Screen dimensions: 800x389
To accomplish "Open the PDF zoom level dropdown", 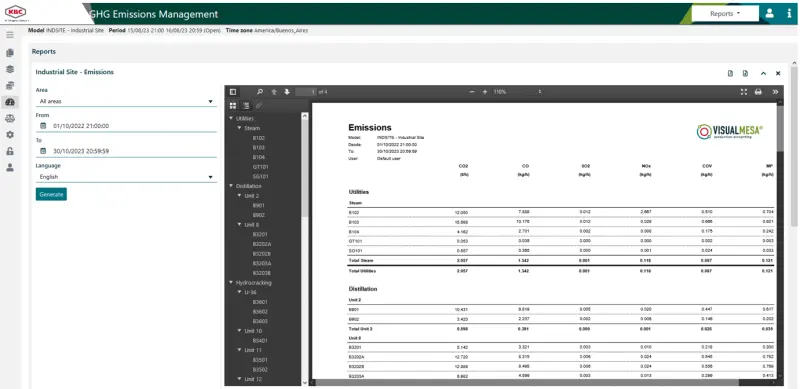I will [x=517, y=92].
